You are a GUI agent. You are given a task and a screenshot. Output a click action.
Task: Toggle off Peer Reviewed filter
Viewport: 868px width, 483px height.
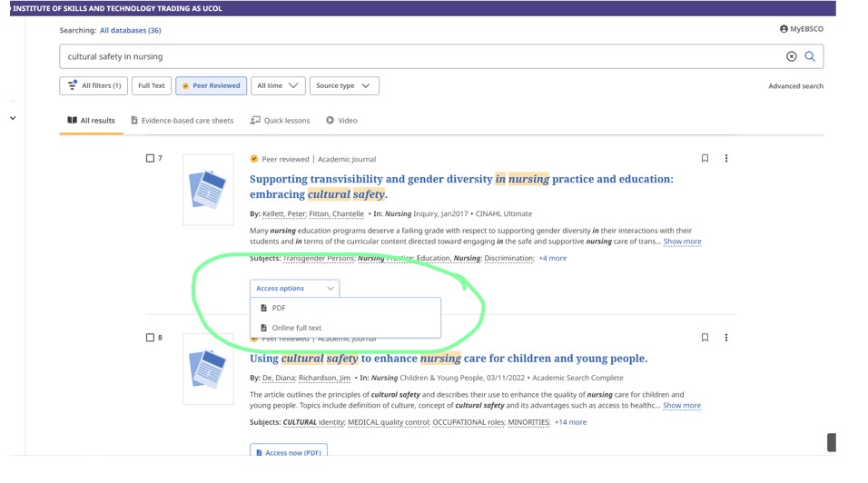point(211,86)
